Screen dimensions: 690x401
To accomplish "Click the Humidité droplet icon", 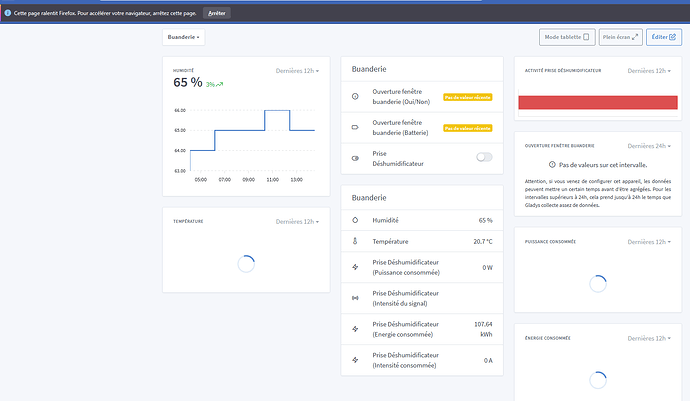I will point(355,219).
